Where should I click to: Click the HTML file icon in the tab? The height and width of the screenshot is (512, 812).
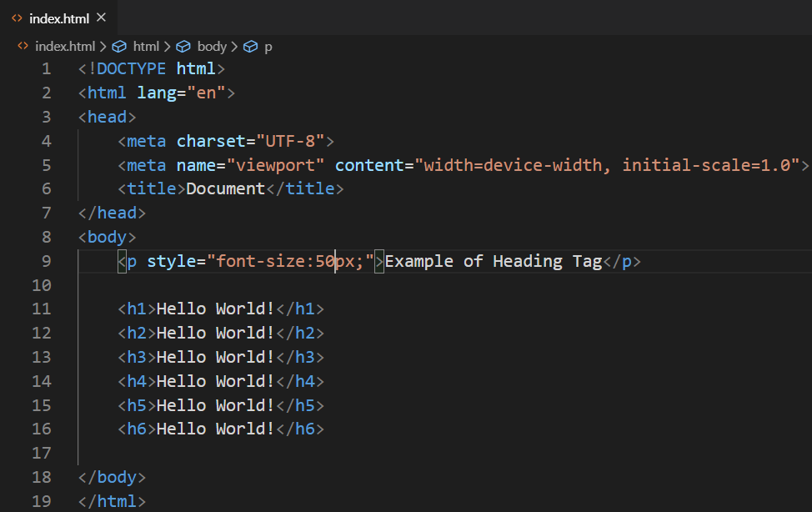pyautogui.click(x=18, y=18)
